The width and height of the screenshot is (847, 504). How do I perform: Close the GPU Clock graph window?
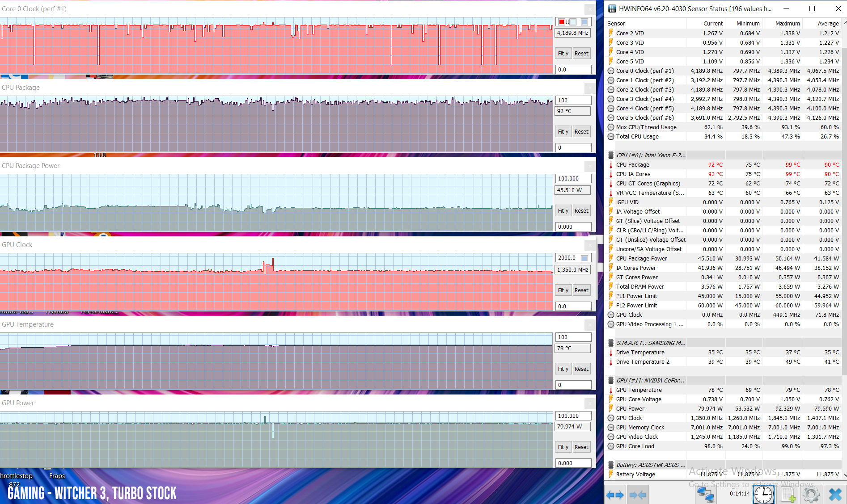pos(590,245)
